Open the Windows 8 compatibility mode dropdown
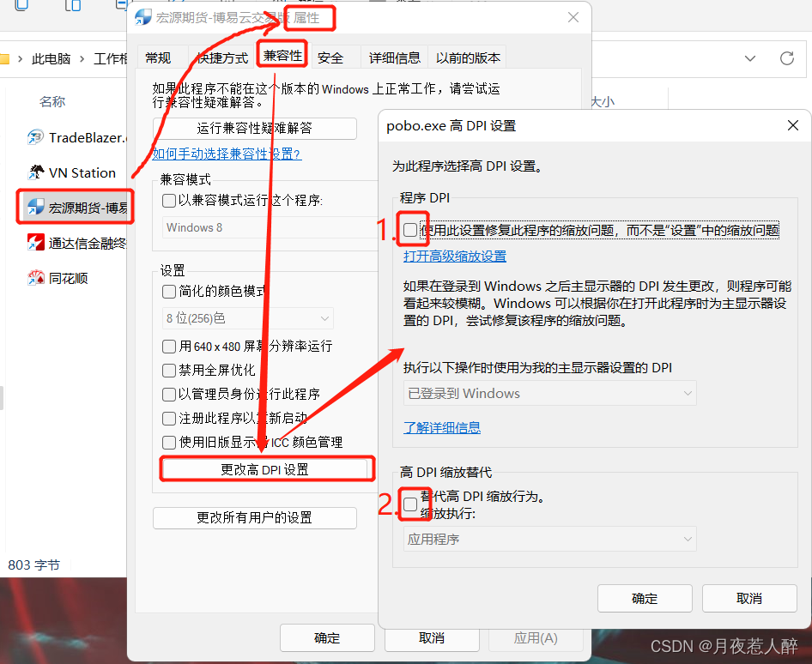The image size is (812, 664). pyautogui.click(x=270, y=227)
